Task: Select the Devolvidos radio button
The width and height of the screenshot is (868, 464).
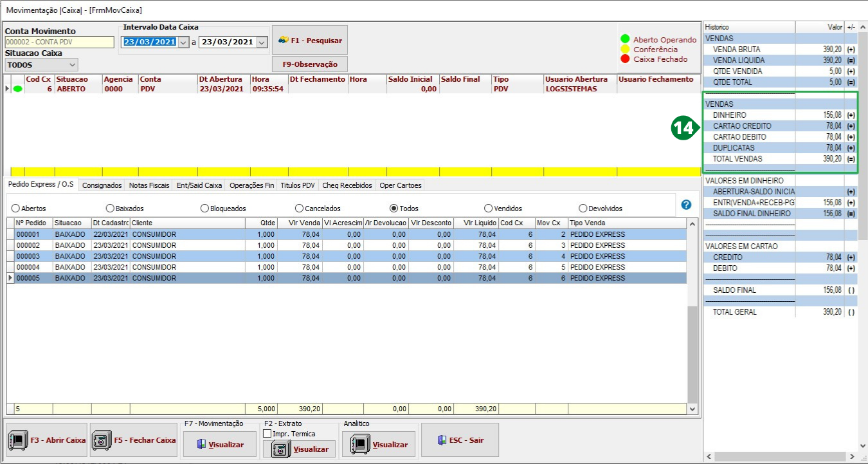Action: point(583,209)
